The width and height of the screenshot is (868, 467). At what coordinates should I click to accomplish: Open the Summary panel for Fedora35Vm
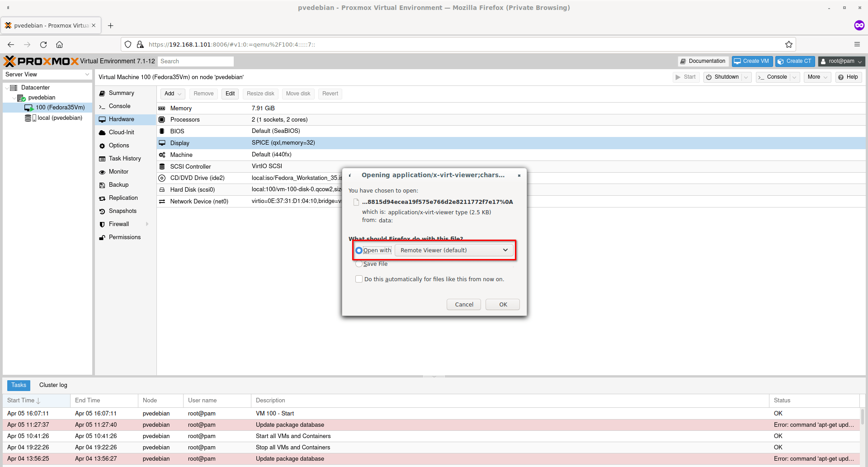(x=121, y=93)
